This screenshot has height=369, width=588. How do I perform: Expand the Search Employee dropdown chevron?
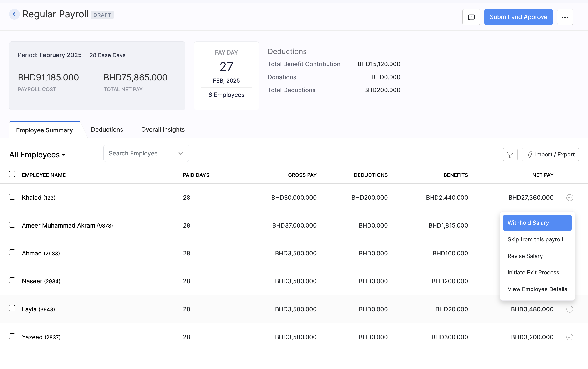pos(180,153)
